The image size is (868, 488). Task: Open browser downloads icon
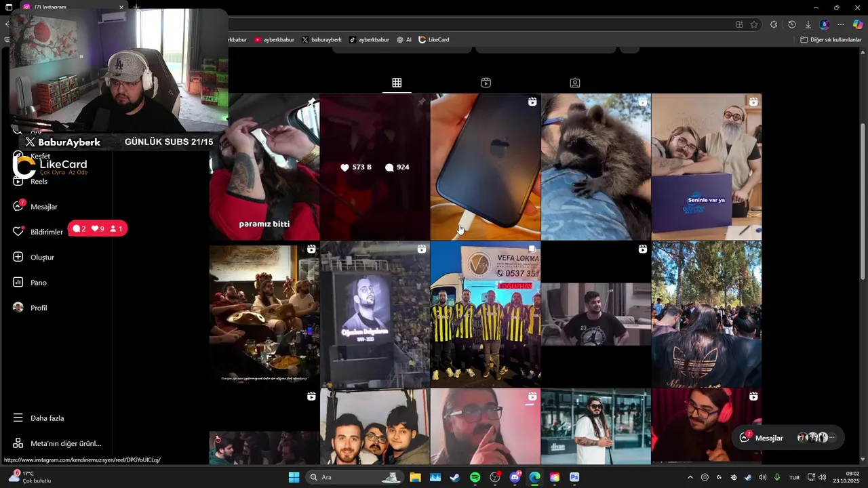click(808, 24)
